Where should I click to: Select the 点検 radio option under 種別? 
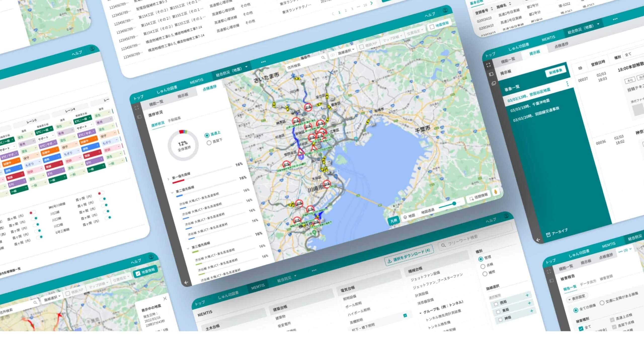tap(483, 266)
